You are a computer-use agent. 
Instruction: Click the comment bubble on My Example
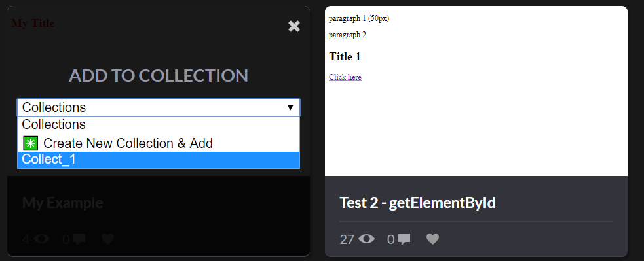(79, 239)
